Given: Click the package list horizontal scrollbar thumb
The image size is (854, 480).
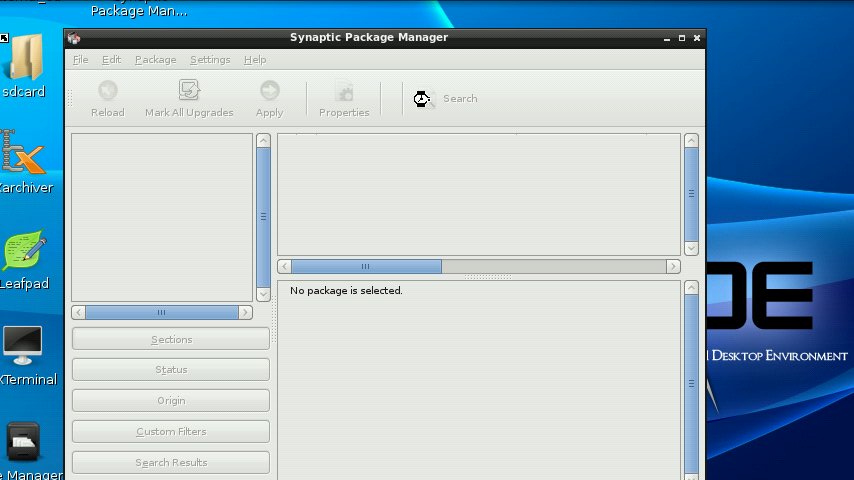Looking at the screenshot, I should coord(366,266).
